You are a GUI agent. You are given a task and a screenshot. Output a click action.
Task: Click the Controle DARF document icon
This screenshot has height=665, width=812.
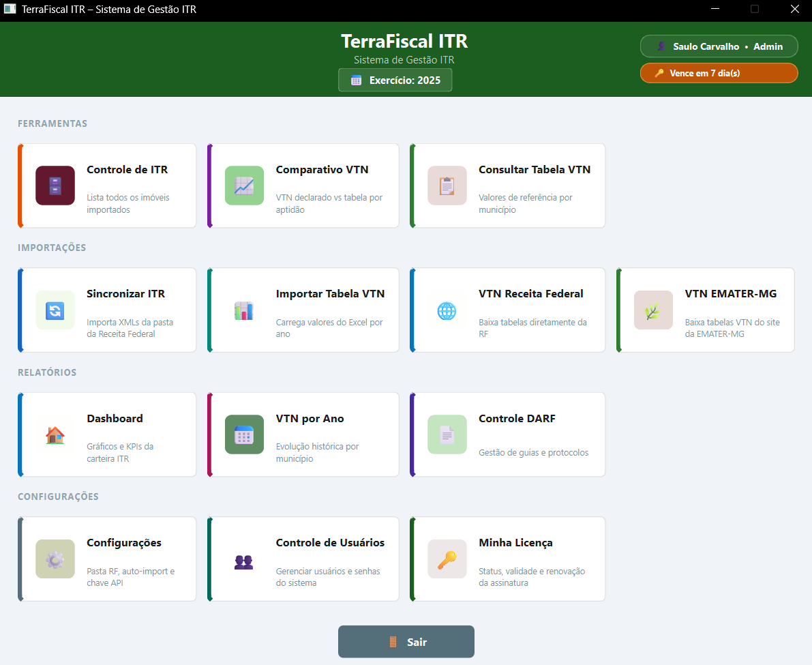447,434
